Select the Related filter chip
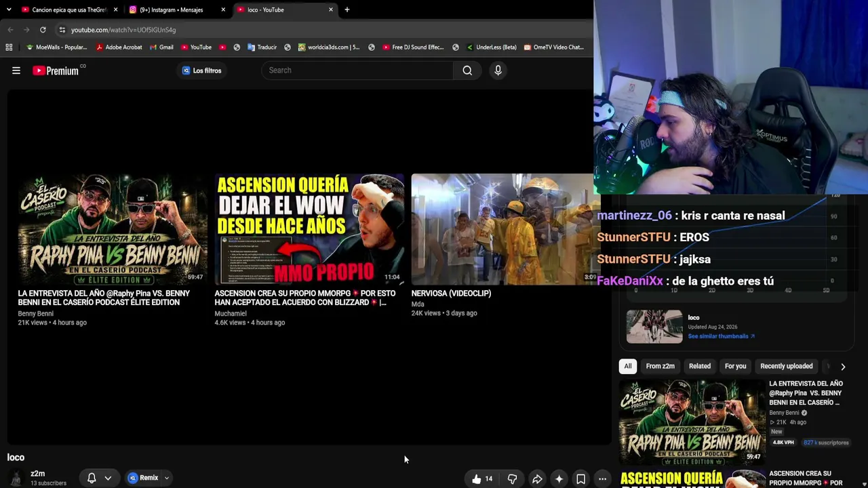Image resolution: width=868 pixels, height=488 pixels. [700, 366]
